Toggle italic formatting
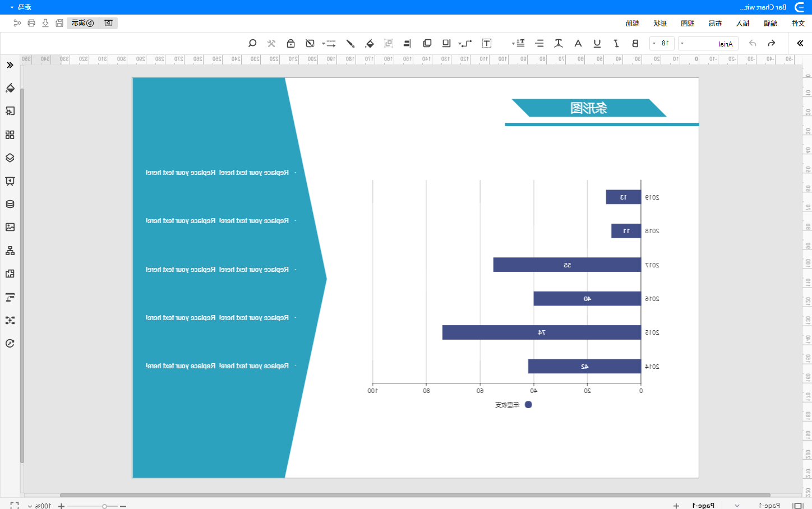The height and width of the screenshot is (509, 812). click(x=616, y=43)
